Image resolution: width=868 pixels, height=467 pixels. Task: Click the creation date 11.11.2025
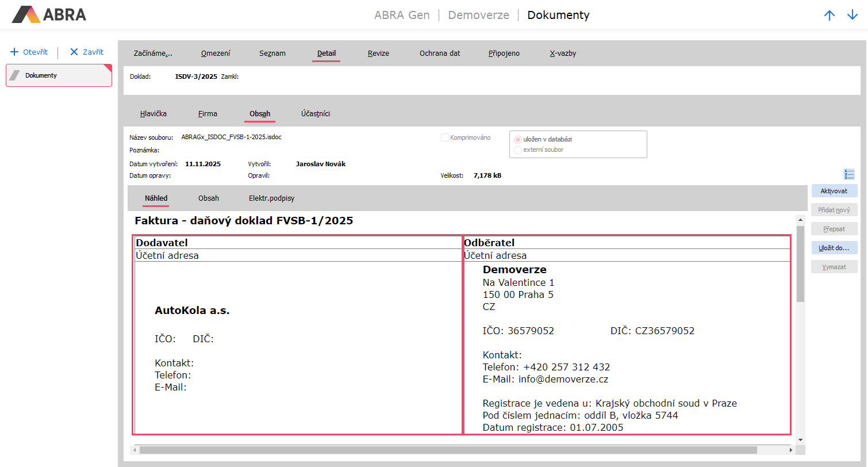click(203, 164)
